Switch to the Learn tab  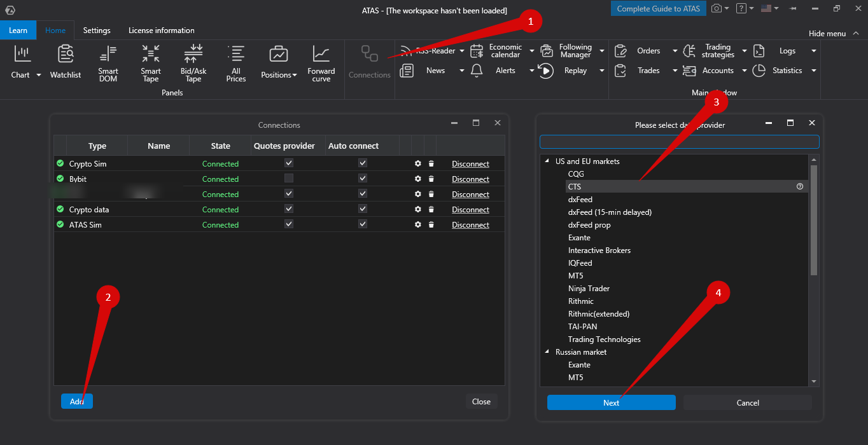18,31
